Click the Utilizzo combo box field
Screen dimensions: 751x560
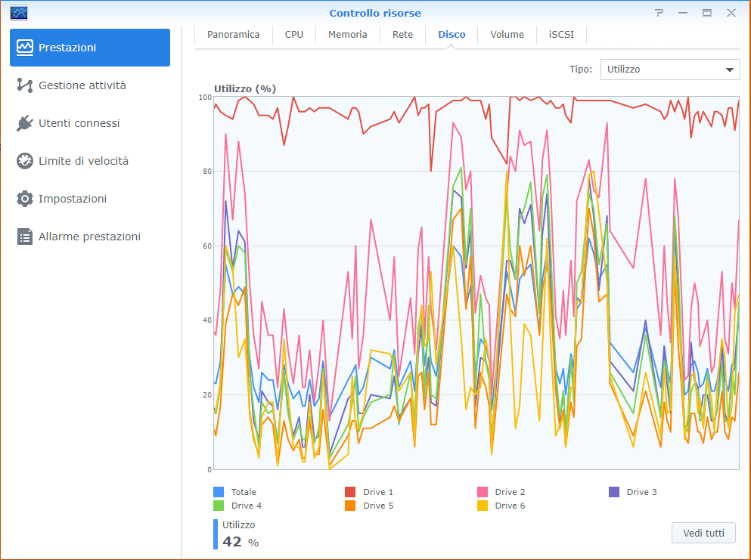click(660, 70)
